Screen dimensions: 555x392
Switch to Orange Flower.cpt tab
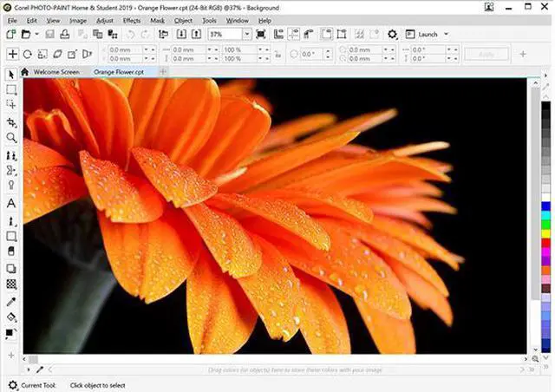coord(119,72)
